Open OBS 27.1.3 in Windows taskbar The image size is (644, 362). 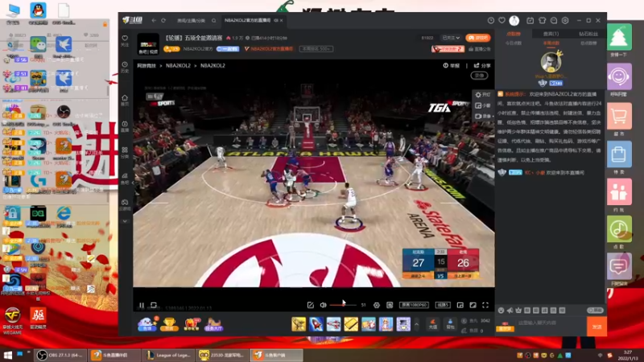tap(60, 355)
